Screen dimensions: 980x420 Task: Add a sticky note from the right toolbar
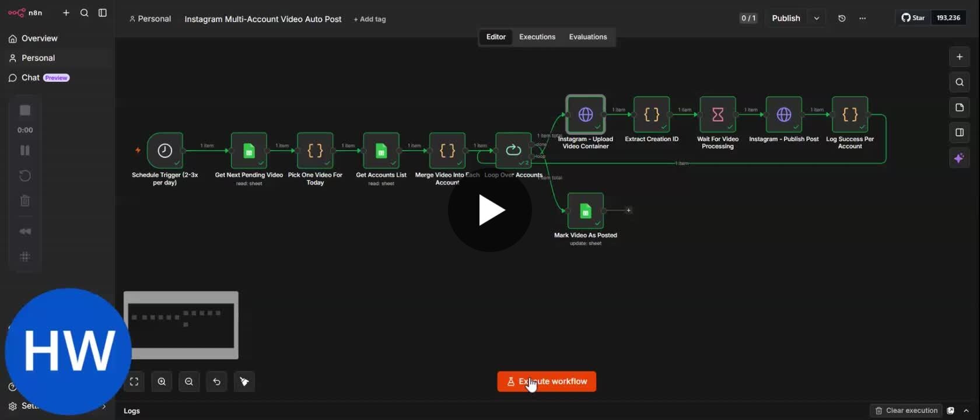(960, 107)
